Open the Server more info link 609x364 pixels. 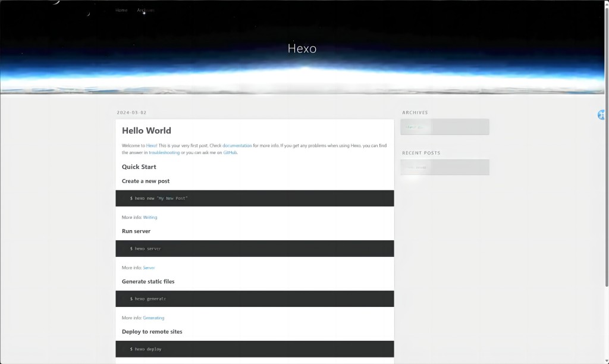point(149,268)
